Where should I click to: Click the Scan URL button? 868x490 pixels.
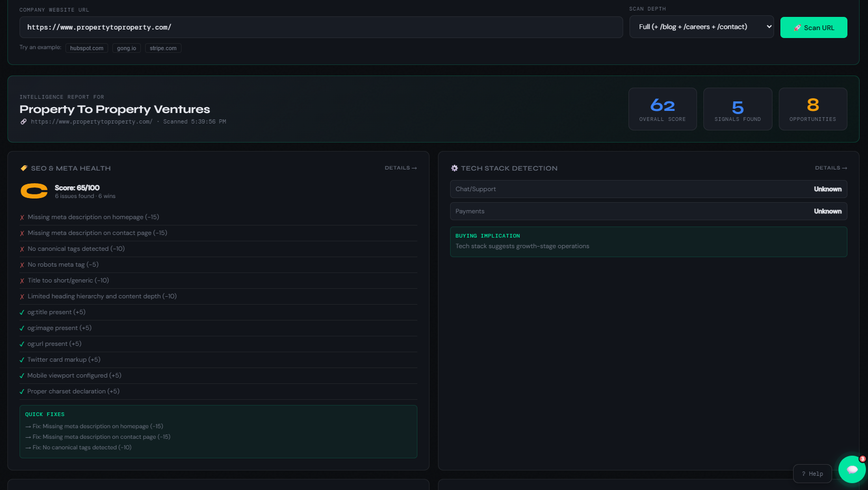coord(814,27)
